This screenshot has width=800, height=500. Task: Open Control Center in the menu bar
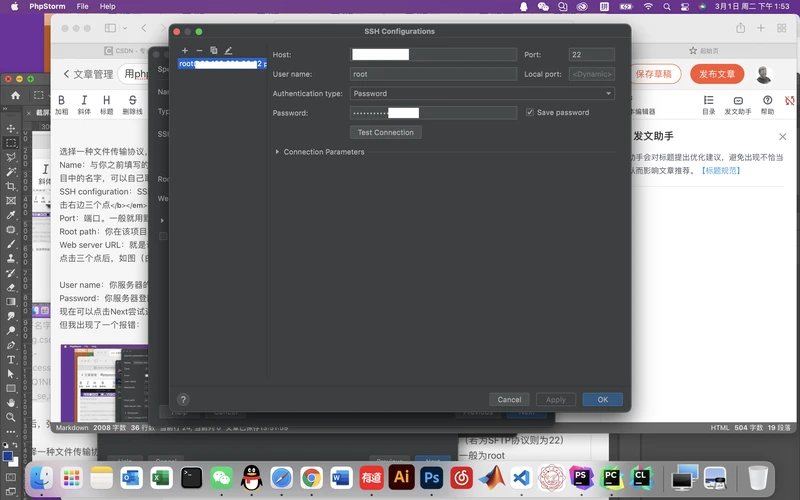685,6
